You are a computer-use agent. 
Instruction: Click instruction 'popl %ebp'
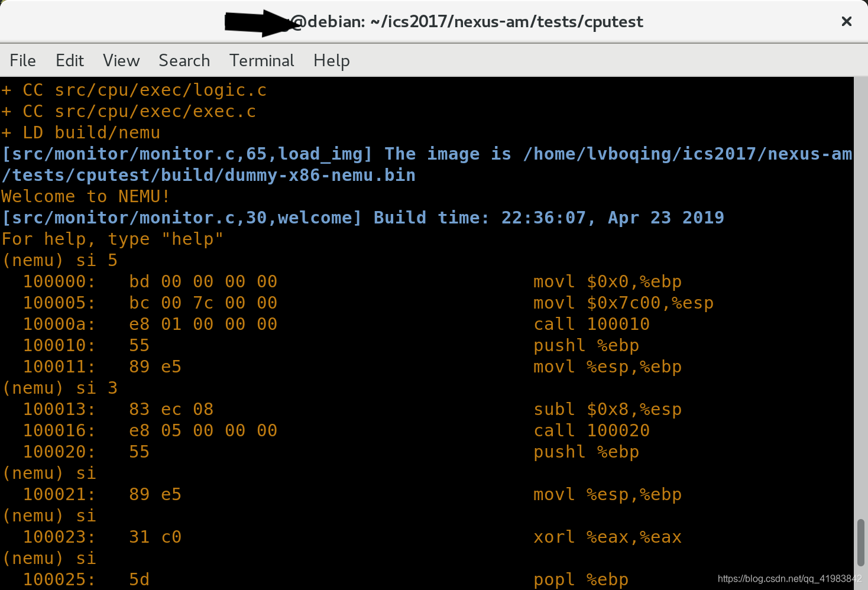coord(581,579)
